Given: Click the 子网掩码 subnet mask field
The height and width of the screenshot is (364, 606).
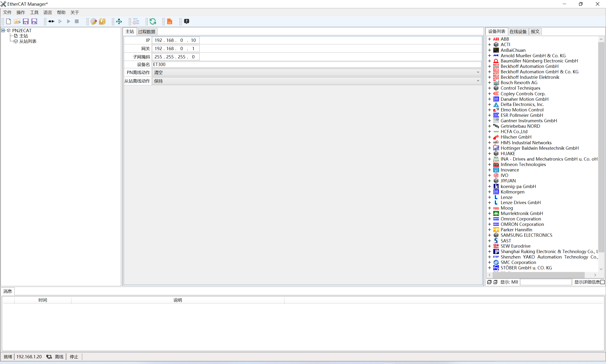Looking at the screenshot, I should point(176,57).
